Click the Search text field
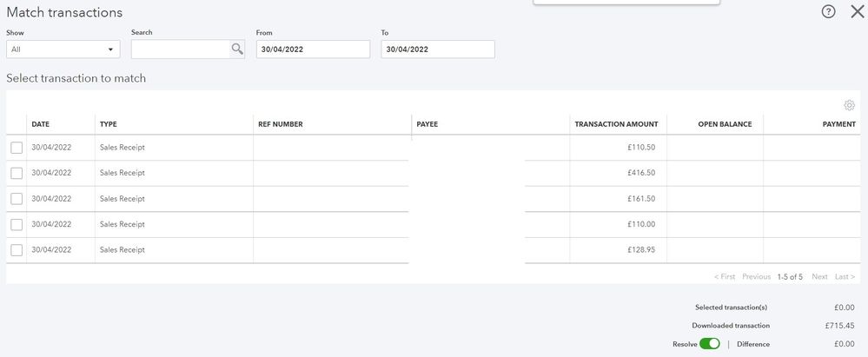The width and height of the screenshot is (868, 357). (x=180, y=50)
